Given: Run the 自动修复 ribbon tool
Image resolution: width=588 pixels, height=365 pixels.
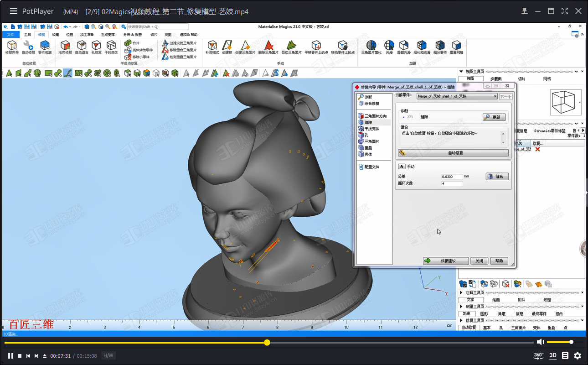Looking at the screenshot, I should tap(28, 47).
